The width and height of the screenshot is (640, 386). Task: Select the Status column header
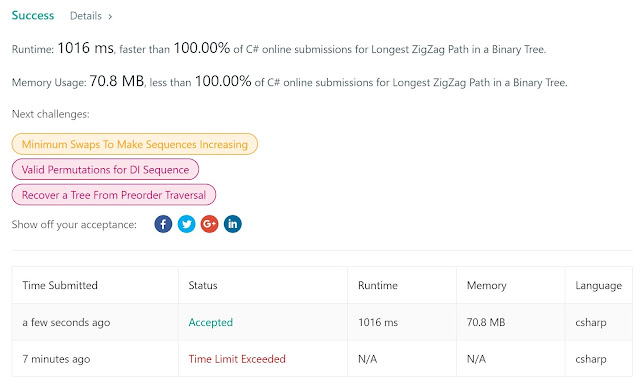tap(203, 285)
